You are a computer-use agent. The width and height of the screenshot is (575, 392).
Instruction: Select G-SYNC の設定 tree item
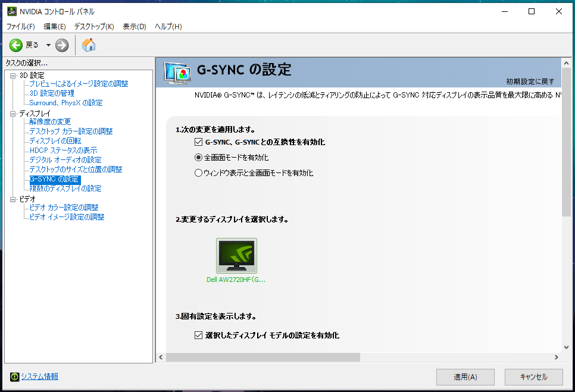click(x=55, y=179)
